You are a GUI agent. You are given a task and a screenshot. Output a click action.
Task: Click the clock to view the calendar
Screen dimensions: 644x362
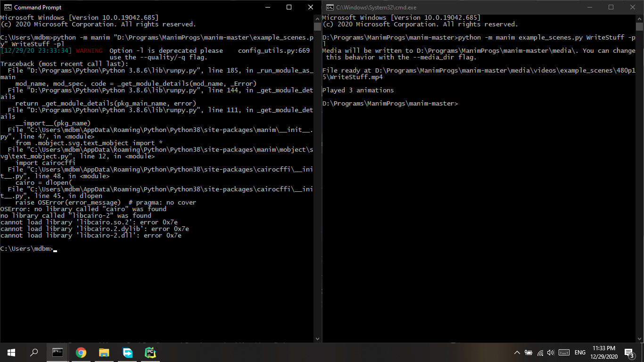pyautogui.click(x=604, y=352)
